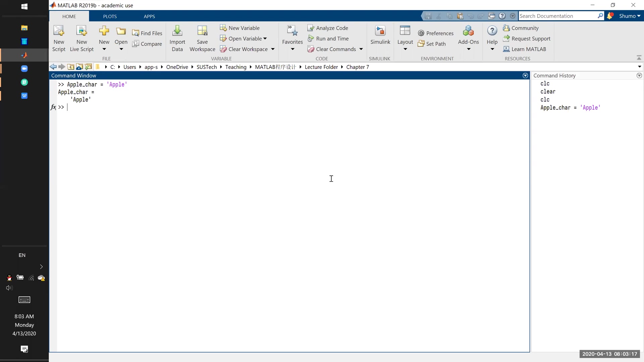Open the Shumo account dropdown
Viewport: 644px width, 362px height.
pos(630,16)
